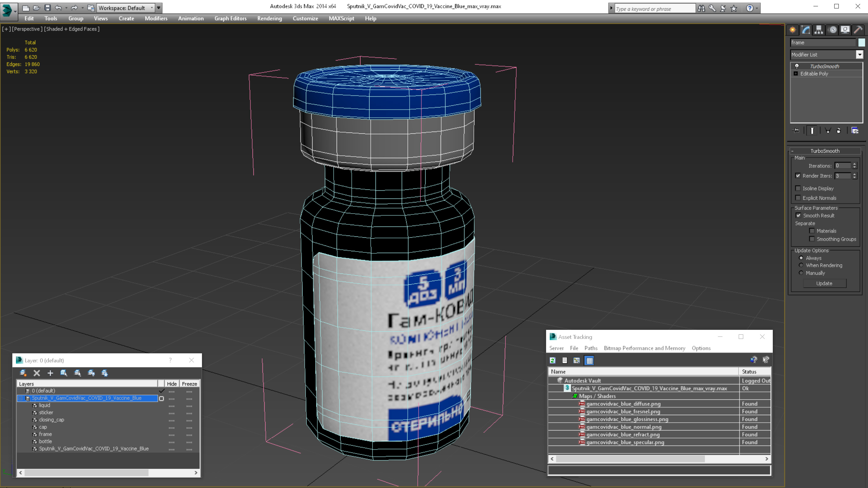Select the When Rendering update option
This screenshot has height=488, width=868.
[x=801, y=265]
